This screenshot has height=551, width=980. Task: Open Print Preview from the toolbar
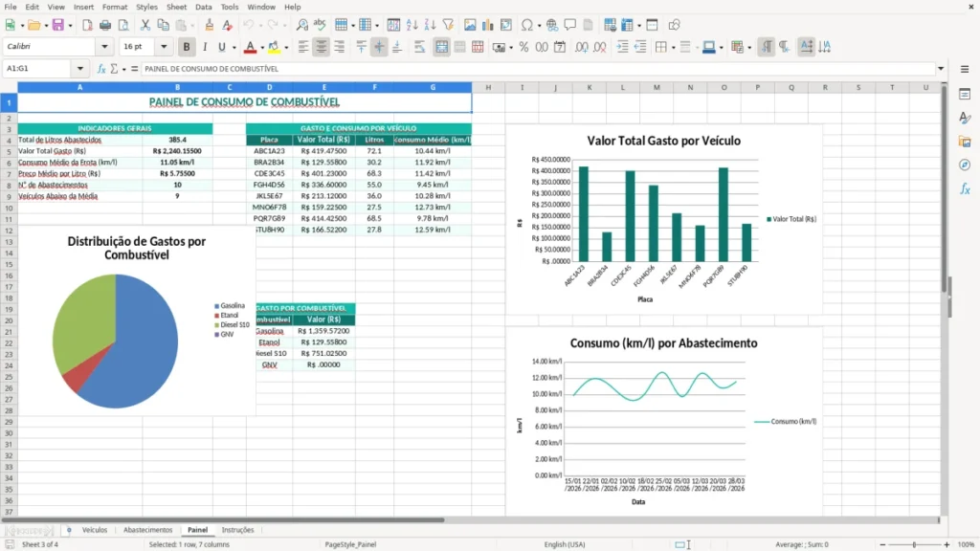coord(123,25)
